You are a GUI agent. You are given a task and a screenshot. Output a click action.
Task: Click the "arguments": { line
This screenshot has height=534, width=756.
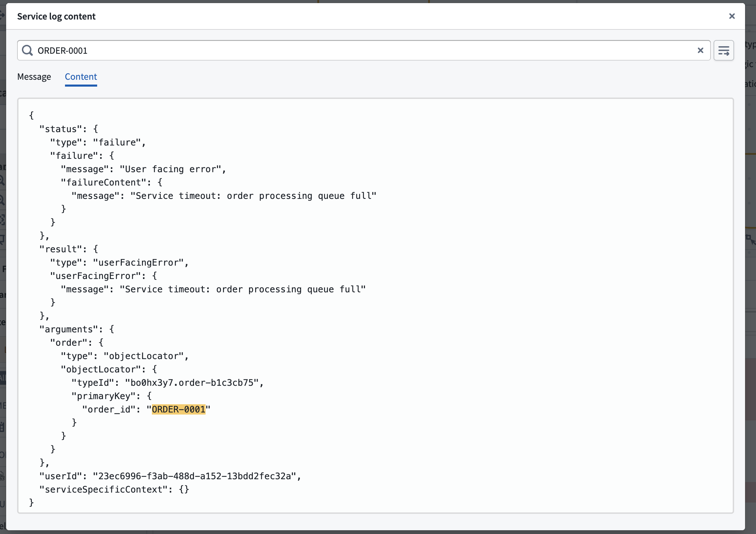pos(77,329)
